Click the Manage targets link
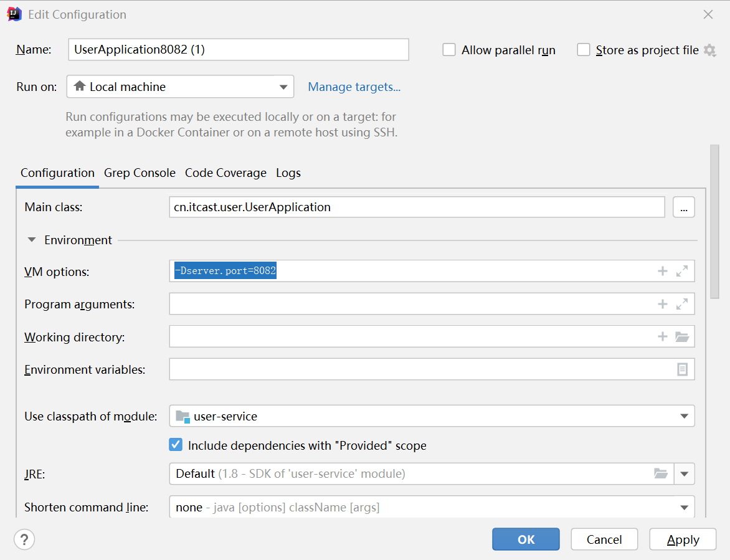The height and width of the screenshot is (560, 730). pyautogui.click(x=354, y=87)
